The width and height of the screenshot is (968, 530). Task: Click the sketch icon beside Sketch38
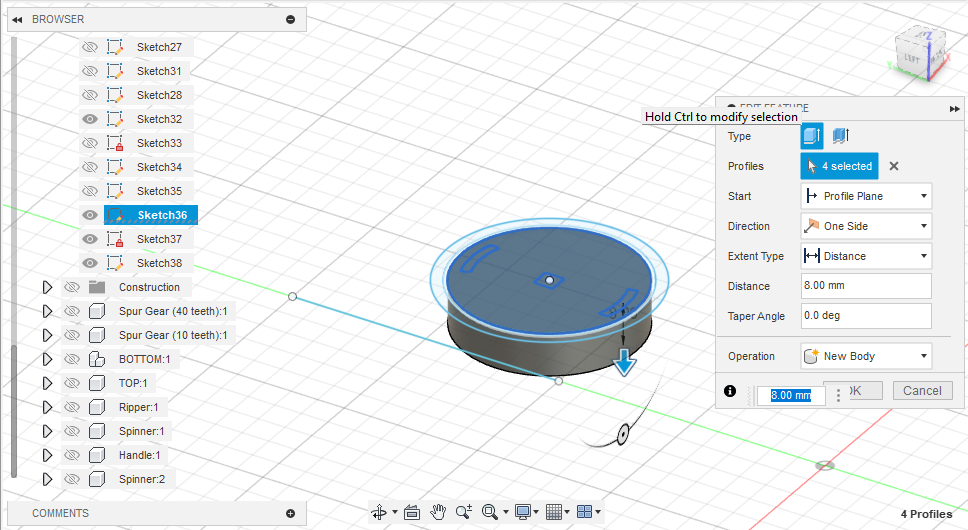coord(115,263)
